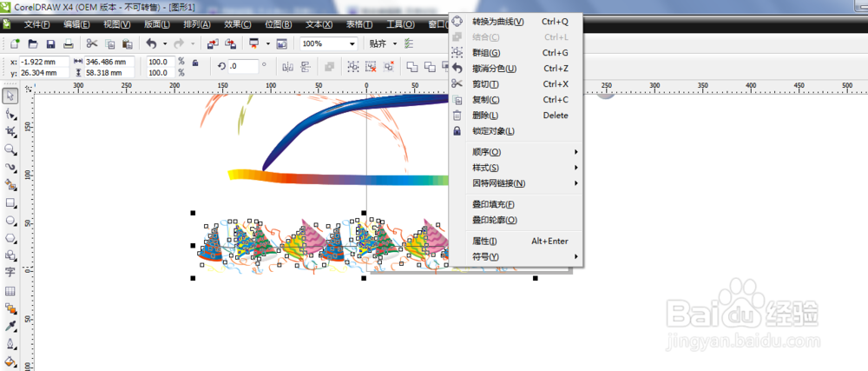This screenshot has width=868, height=371.
Task: Open the 排列(A) menu
Action: 197,24
